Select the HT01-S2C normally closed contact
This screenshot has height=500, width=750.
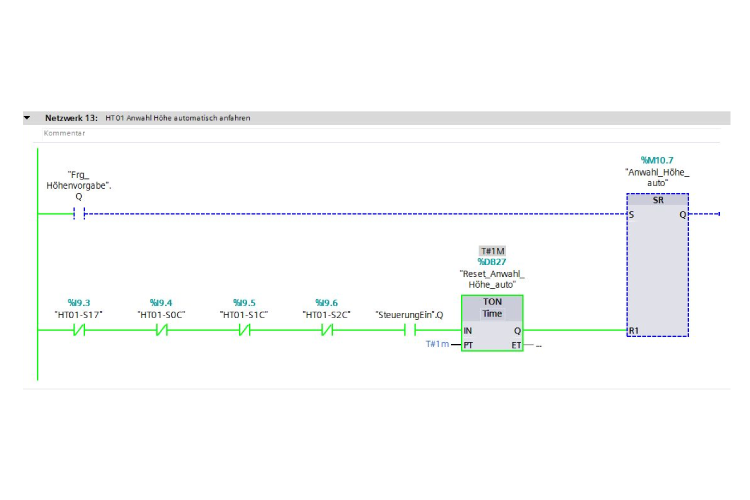tap(327, 330)
